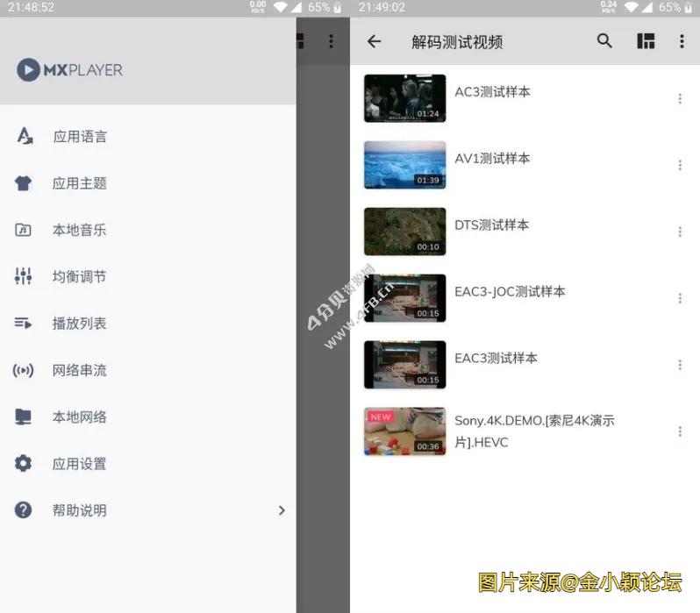Play the AC3测试样本 thumbnail
700x613 pixels.
coord(405,98)
